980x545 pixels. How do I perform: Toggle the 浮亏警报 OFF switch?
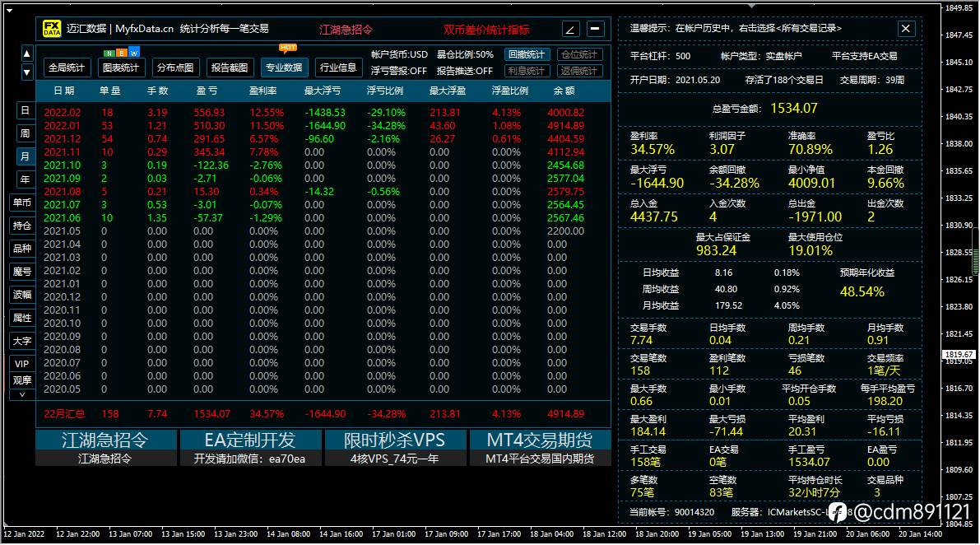point(399,71)
